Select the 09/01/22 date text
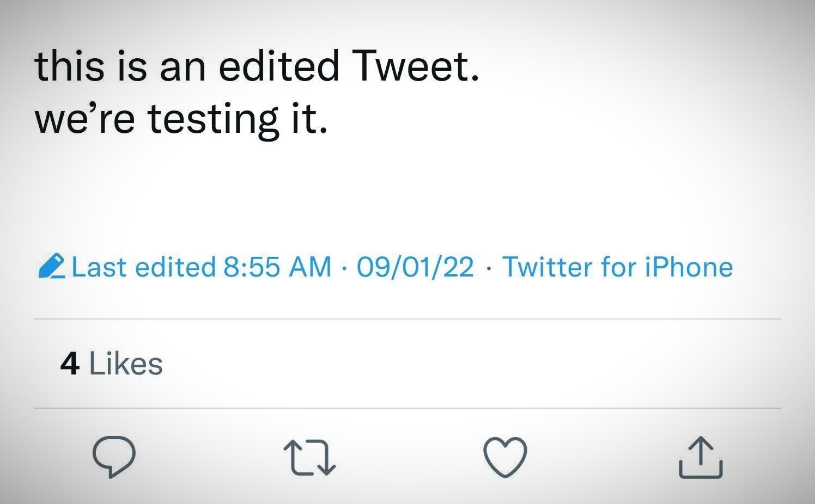815x504 pixels. [x=415, y=267]
